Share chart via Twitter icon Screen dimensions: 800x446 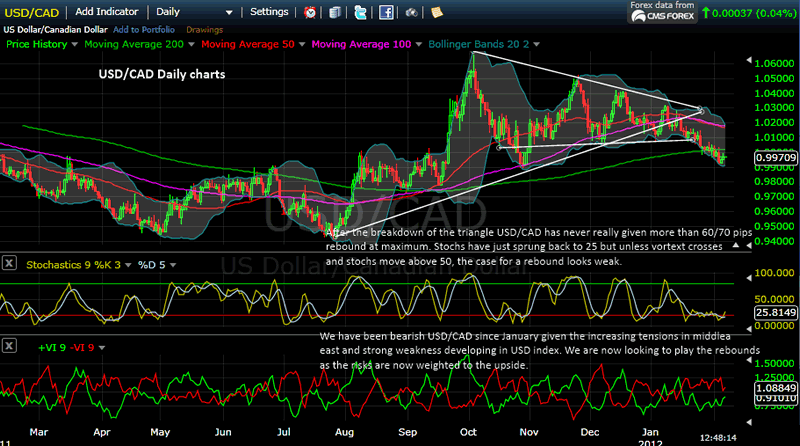pos(359,13)
